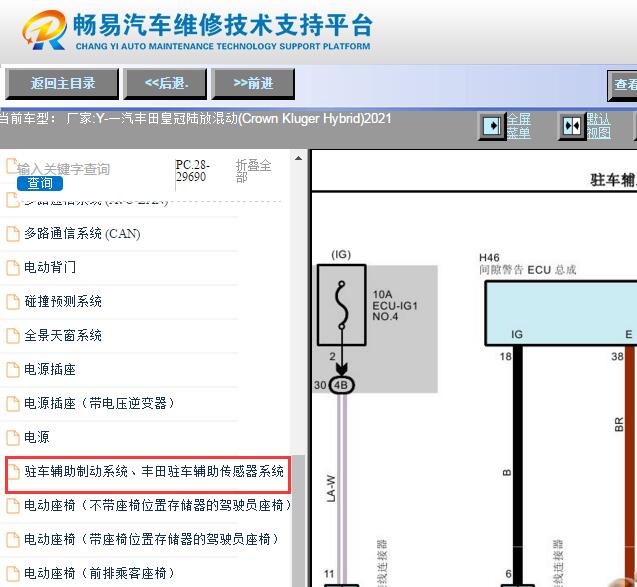Viewport: 637px width, 587px height.
Task: Click the H46 间隙警告 ECU 总成 label
Action: pos(527,264)
